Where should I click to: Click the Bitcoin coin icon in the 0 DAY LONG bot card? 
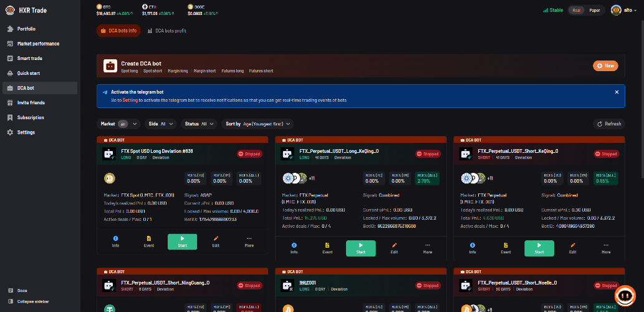click(288, 309)
